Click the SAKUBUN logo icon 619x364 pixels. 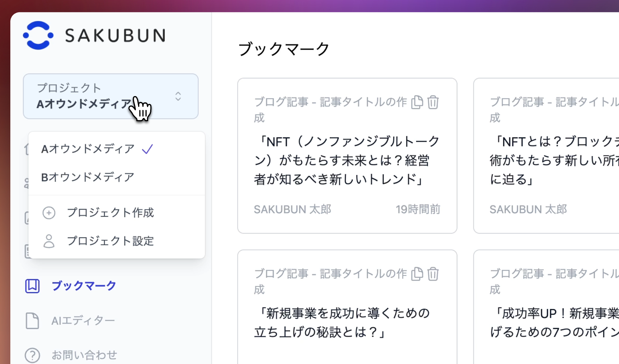(38, 35)
